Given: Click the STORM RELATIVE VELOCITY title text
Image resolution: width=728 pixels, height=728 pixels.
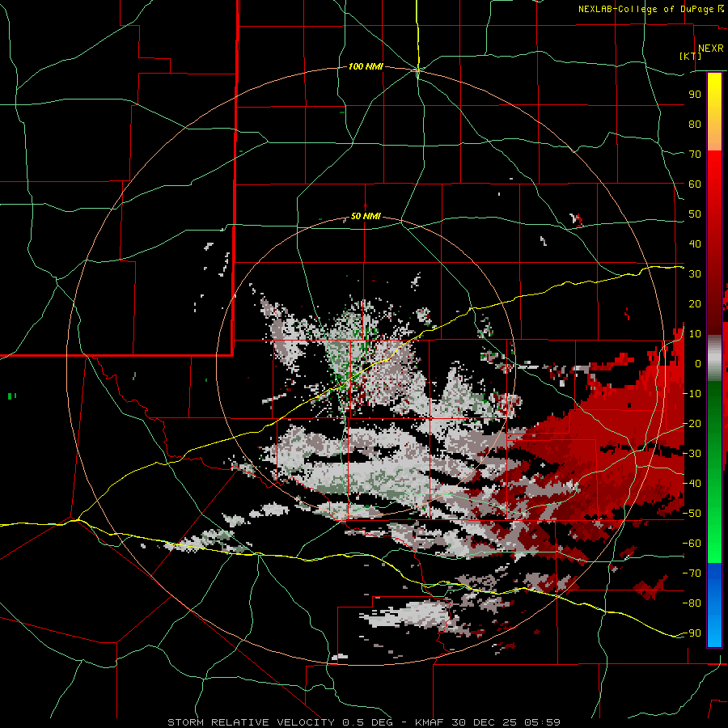Looking at the screenshot, I should click(251, 722).
